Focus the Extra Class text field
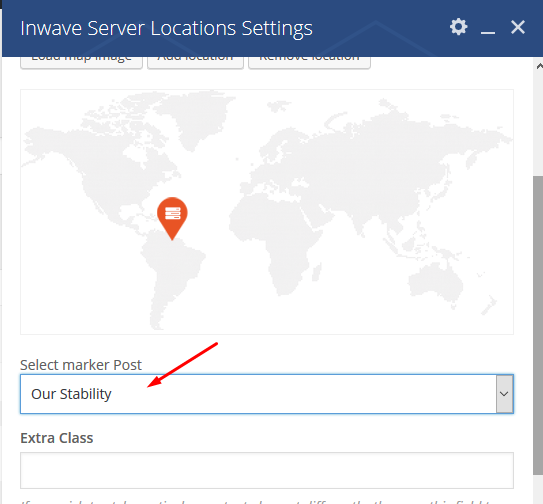 pyautogui.click(x=267, y=470)
